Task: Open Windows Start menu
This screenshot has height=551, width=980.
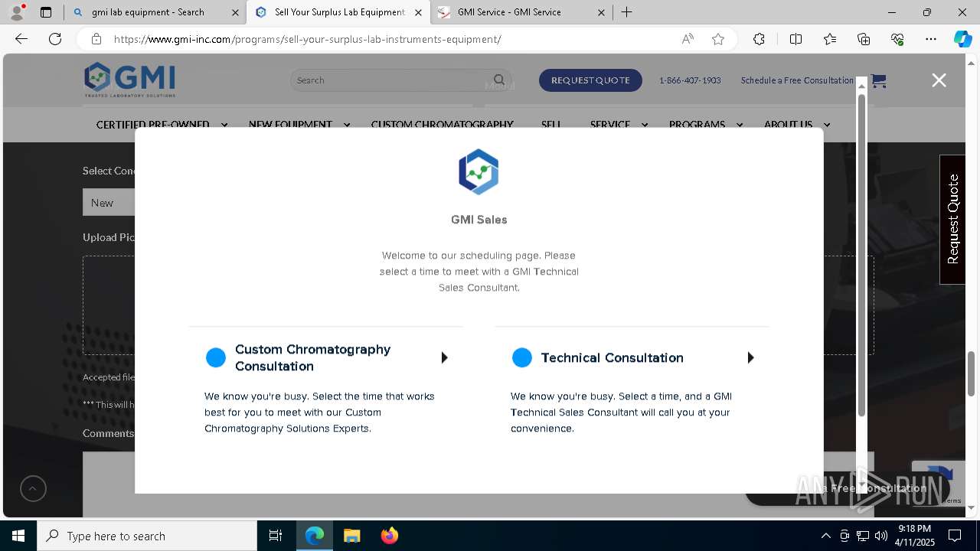Action: pos(18,536)
